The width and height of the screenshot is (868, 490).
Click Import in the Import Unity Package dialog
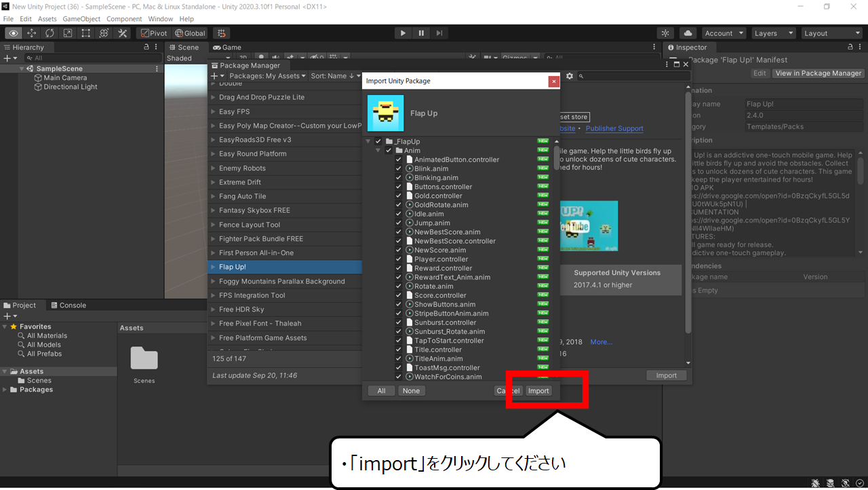point(538,391)
